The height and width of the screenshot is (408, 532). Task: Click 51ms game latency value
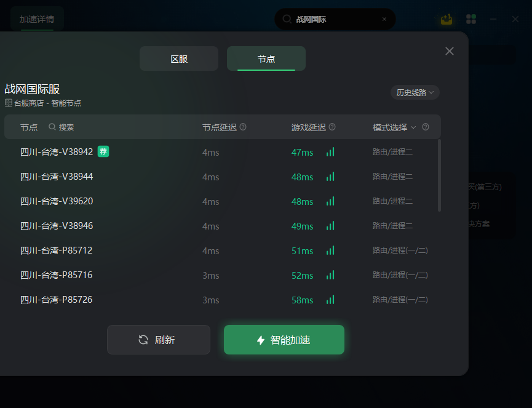coord(302,251)
